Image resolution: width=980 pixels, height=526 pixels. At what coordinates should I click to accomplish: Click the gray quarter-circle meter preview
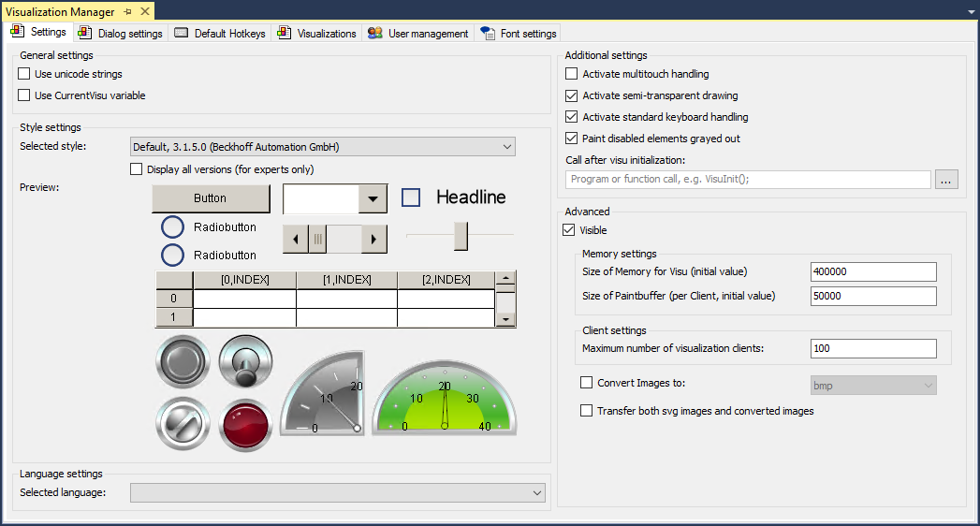point(322,393)
